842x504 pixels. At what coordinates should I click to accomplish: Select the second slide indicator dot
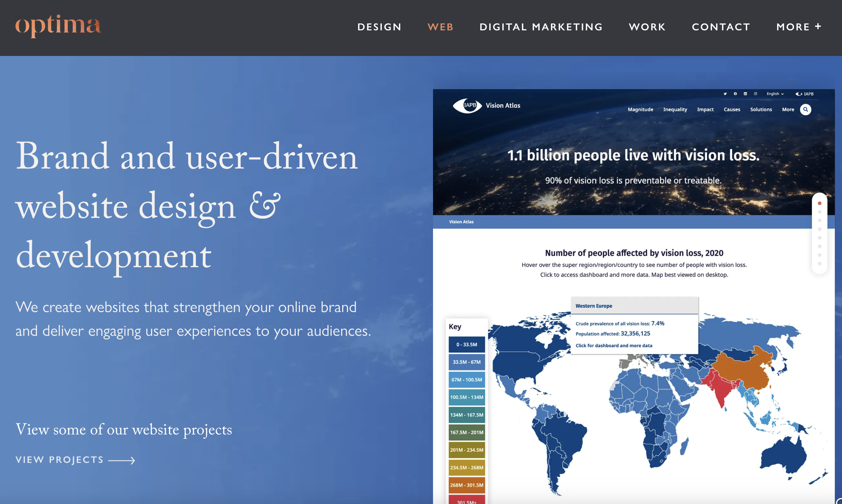pos(820,212)
